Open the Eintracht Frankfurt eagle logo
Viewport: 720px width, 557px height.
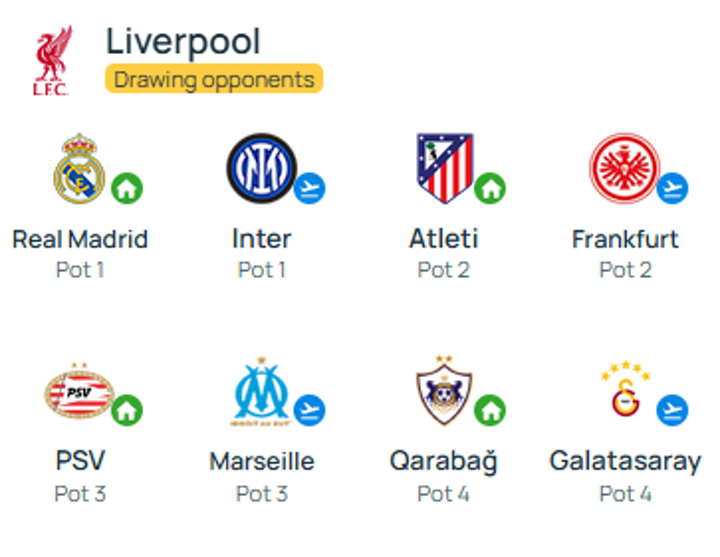pyautogui.click(x=624, y=167)
